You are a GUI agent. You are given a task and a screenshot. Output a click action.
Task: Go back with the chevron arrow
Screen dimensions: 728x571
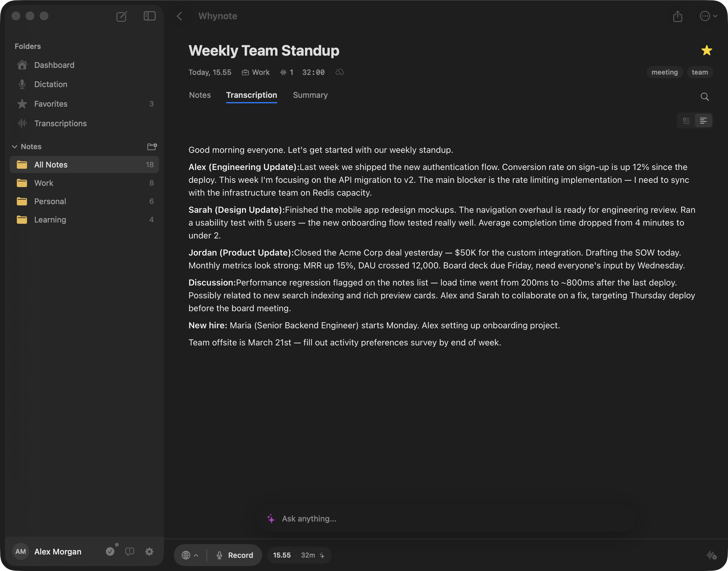(x=180, y=16)
